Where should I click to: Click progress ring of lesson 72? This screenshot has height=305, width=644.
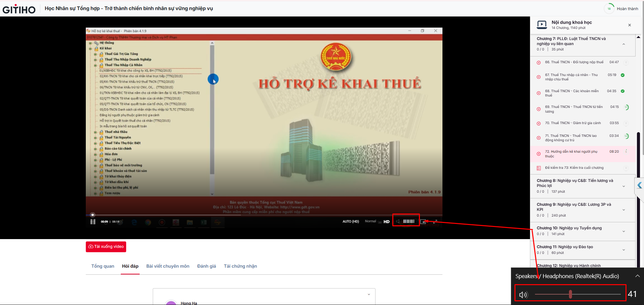pos(626,152)
